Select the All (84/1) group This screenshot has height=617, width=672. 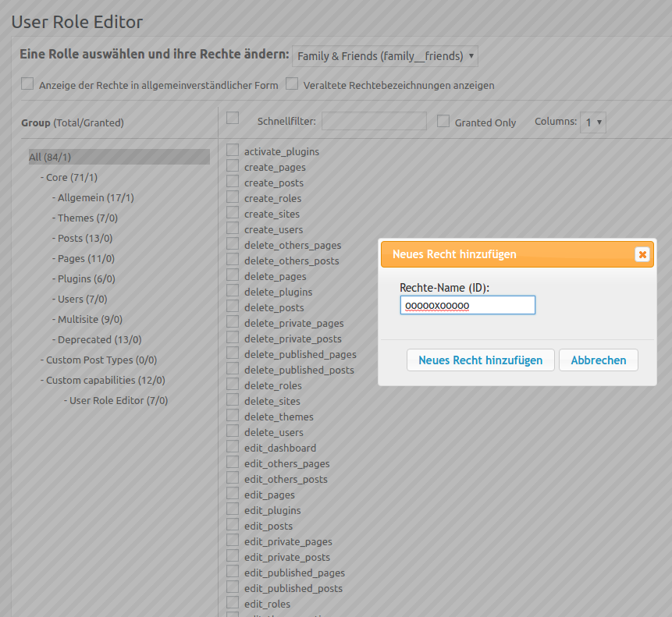119,157
